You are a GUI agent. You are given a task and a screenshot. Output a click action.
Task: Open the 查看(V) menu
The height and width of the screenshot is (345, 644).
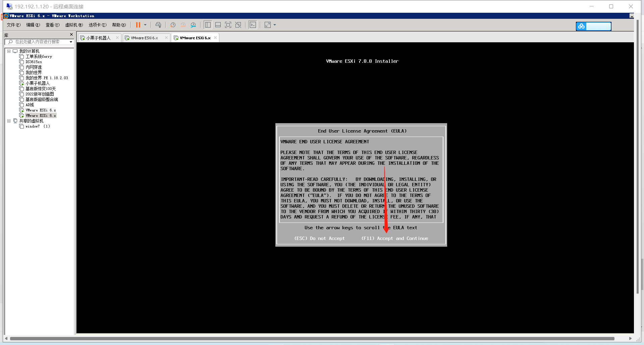pyautogui.click(x=53, y=25)
